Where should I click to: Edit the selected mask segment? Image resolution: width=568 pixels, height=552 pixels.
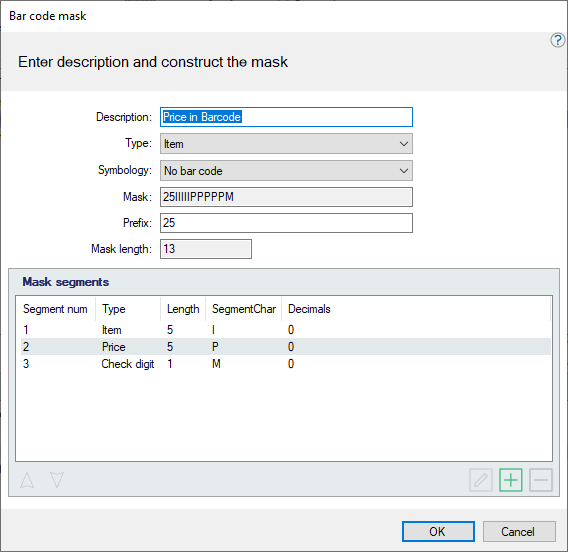tap(481, 480)
